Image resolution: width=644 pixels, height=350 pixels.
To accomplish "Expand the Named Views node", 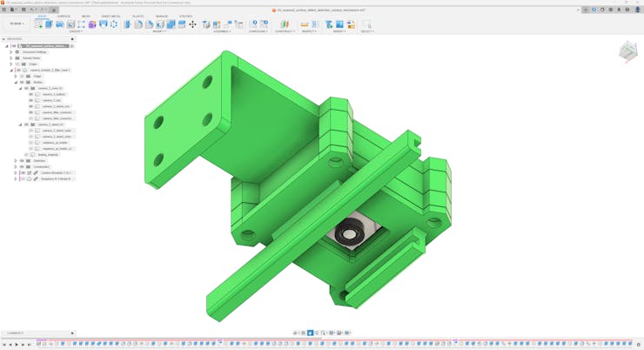I will click(x=11, y=58).
